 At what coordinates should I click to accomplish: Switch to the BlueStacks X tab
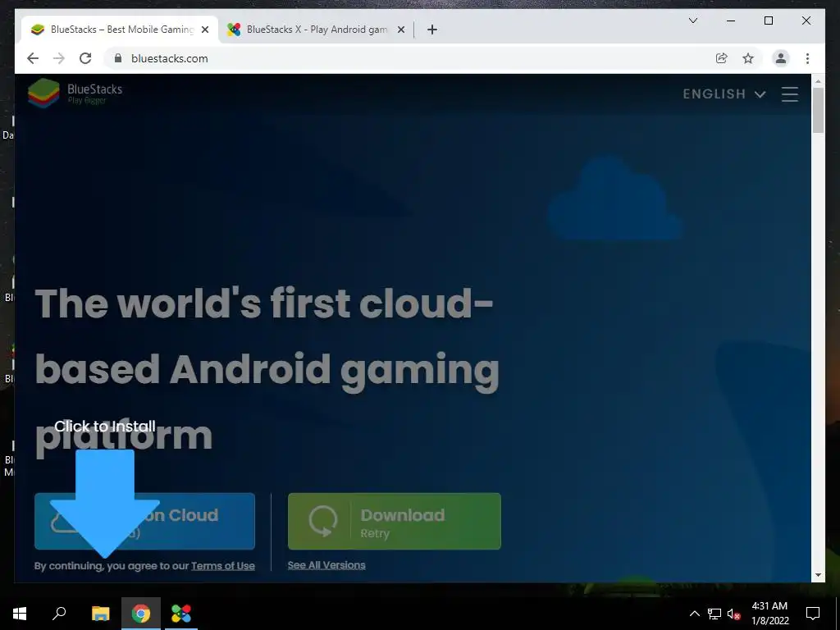tap(316, 30)
